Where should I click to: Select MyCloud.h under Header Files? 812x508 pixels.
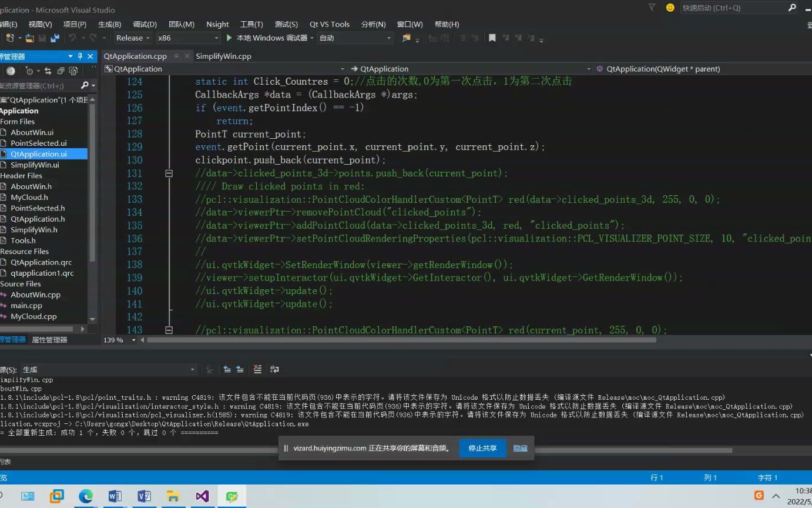pyautogui.click(x=29, y=197)
